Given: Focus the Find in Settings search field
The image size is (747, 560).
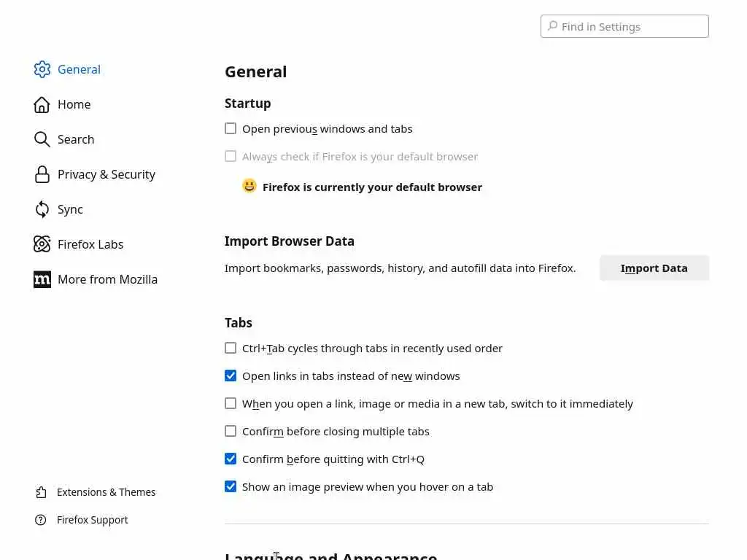Looking at the screenshot, I should (632, 26).
